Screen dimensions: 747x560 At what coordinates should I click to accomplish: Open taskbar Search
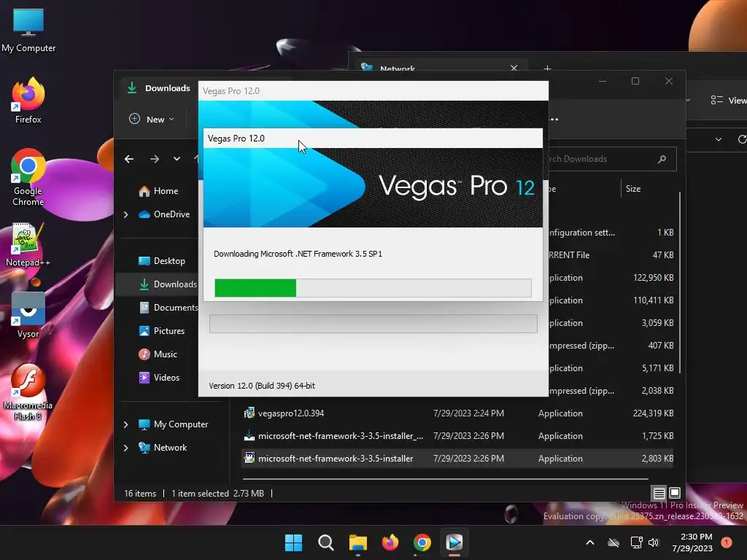click(326, 542)
